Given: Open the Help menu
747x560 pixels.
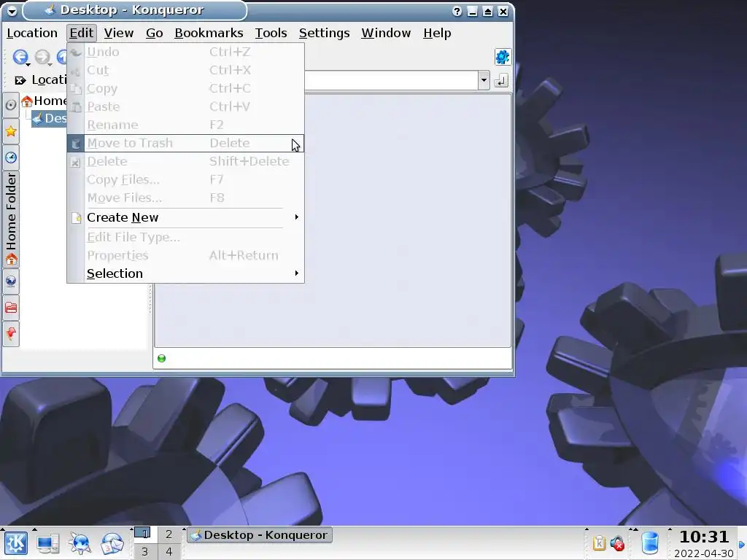Looking at the screenshot, I should coord(437,33).
